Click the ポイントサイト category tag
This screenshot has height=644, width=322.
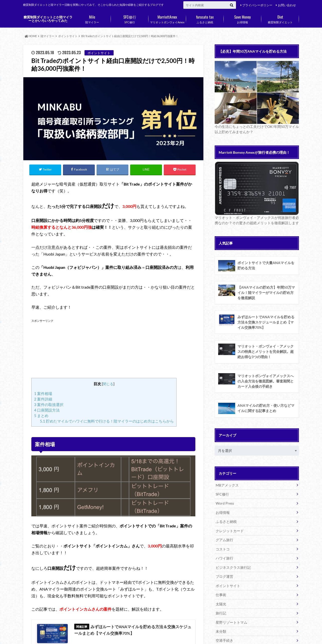pos(99,53)
